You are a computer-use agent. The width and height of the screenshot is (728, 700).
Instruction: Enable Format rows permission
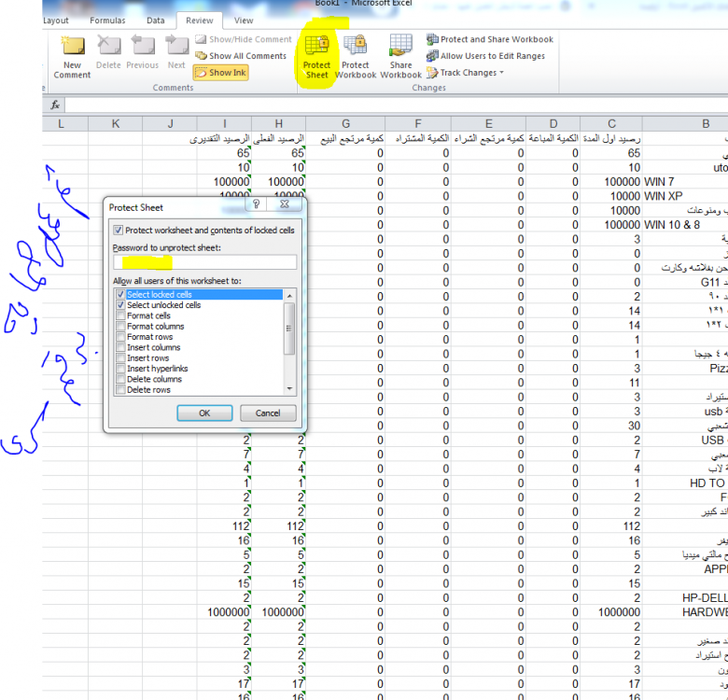[120, 337]
